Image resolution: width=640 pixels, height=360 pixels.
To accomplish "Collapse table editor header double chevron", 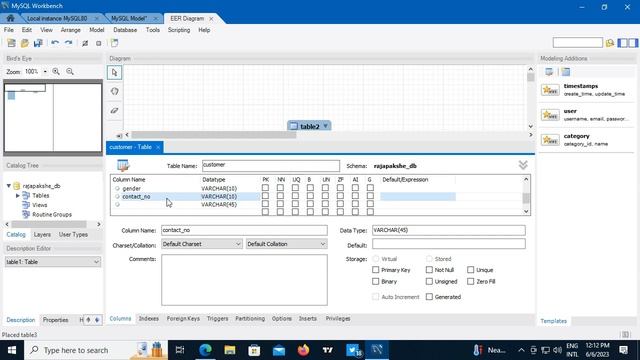I will [523, 165].
